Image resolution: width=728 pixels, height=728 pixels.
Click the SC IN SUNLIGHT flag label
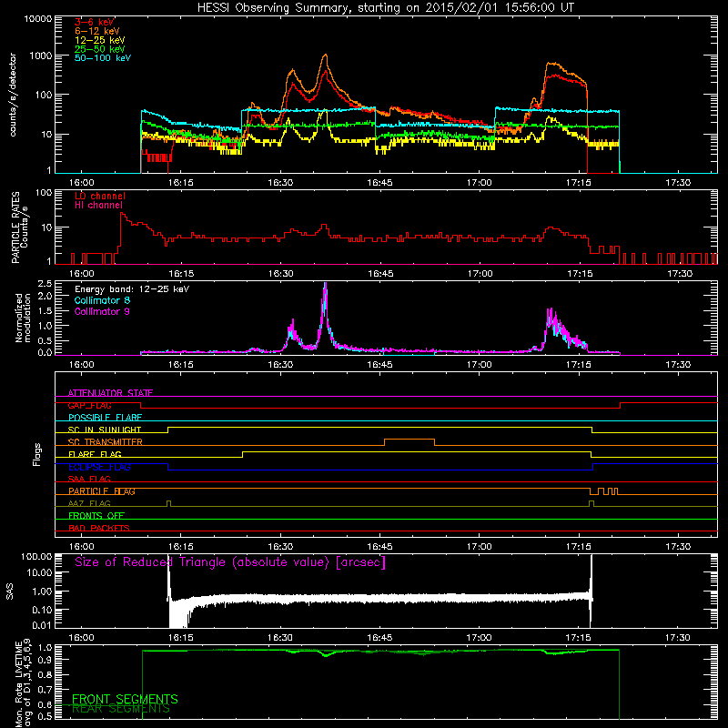point(105,430)
